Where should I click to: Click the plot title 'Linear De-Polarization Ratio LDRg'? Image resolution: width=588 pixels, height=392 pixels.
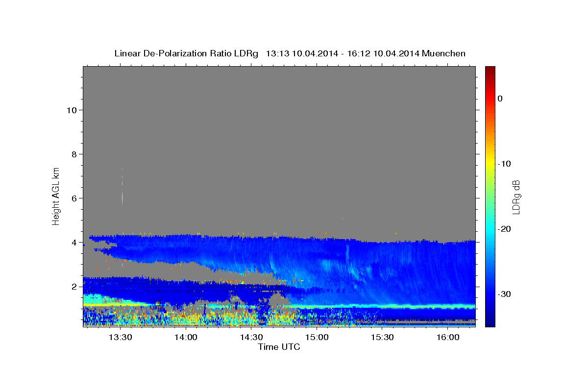[x=186, y=53]
